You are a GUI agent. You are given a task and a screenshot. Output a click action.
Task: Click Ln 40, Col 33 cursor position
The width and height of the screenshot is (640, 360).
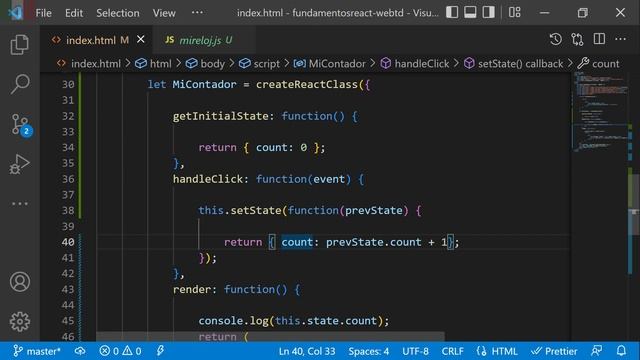click(x=307, y=351)
